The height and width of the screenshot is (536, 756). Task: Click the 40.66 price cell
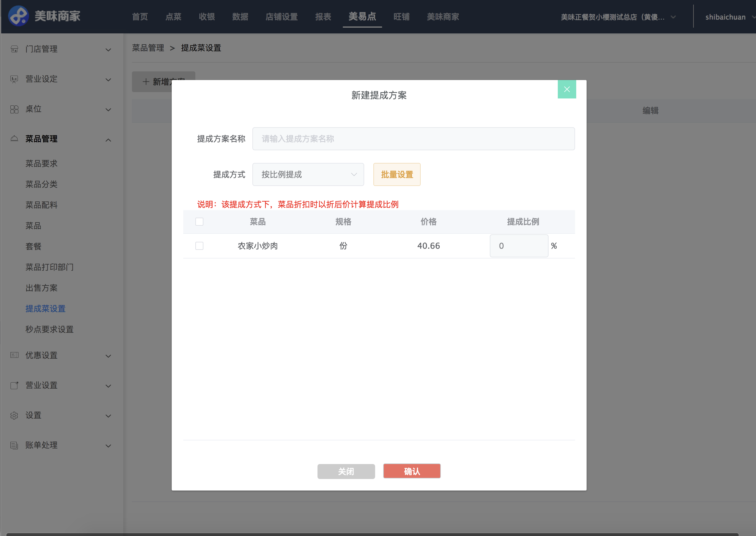coord(428,246)
